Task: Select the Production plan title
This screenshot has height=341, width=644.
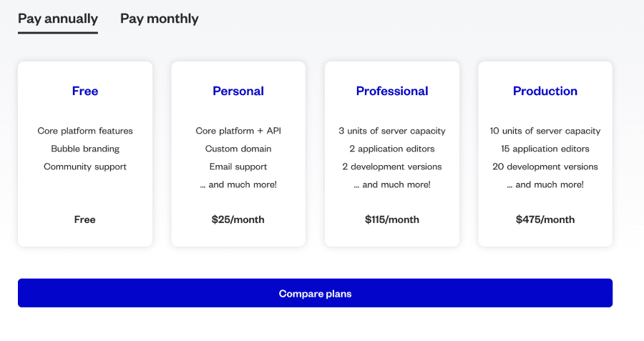Action: (x=545, y=91)
